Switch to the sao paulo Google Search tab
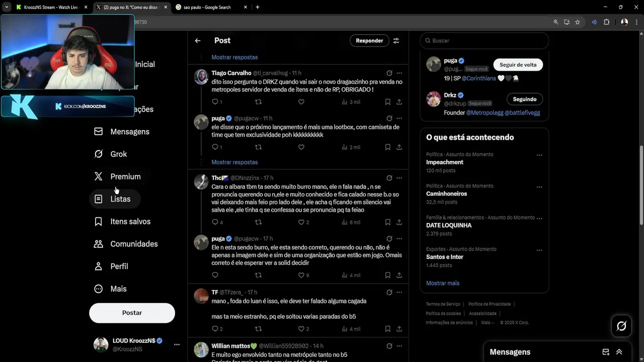This screenshot has height=362, width=644. point(211,7)
